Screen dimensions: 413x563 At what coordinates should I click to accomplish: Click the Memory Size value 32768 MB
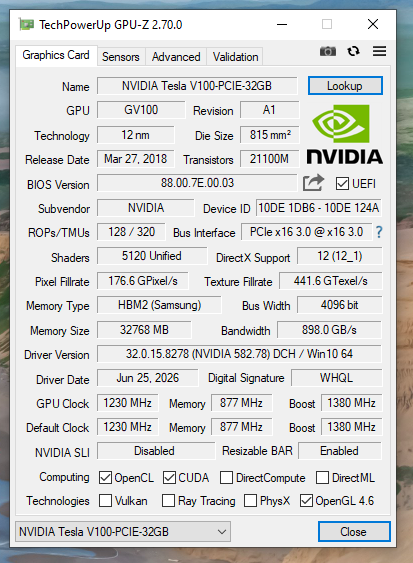pos(144,330)
